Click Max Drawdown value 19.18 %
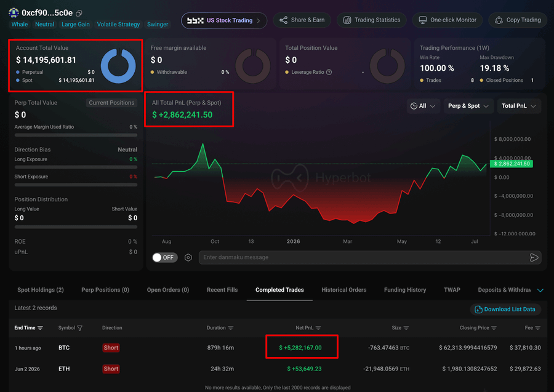Image resolution: width=554 pixels, height=392 pixels. click(x=494, y=68)
